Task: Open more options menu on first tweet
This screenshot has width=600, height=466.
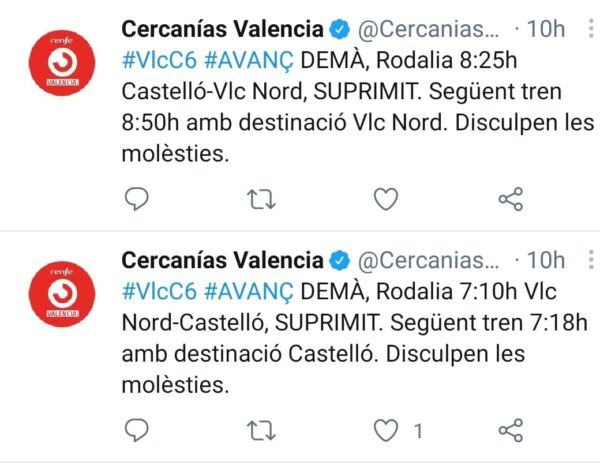Action: pyautogui.click(x=589, y=28)
